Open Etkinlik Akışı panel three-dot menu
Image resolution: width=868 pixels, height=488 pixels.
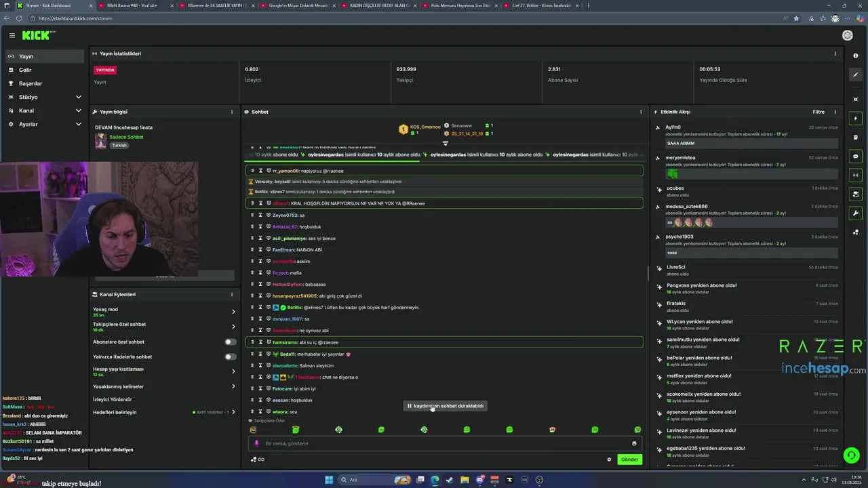[x=835, y=112]
